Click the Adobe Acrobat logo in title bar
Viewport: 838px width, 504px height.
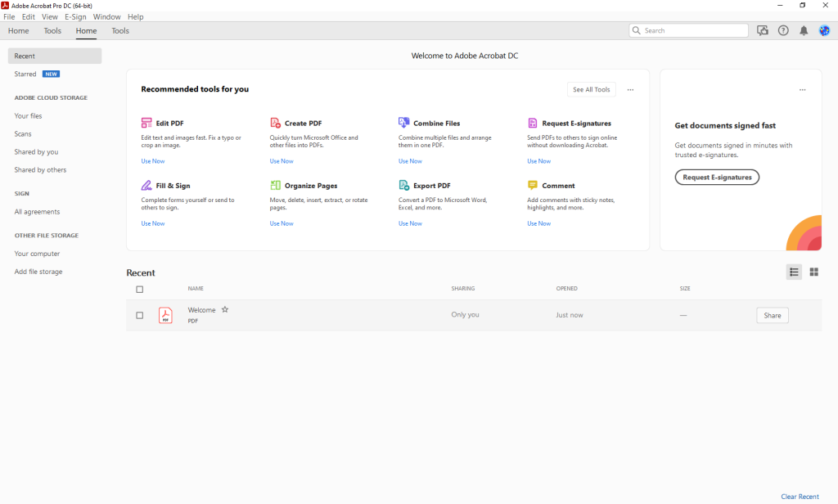click(x=5, y=6)
